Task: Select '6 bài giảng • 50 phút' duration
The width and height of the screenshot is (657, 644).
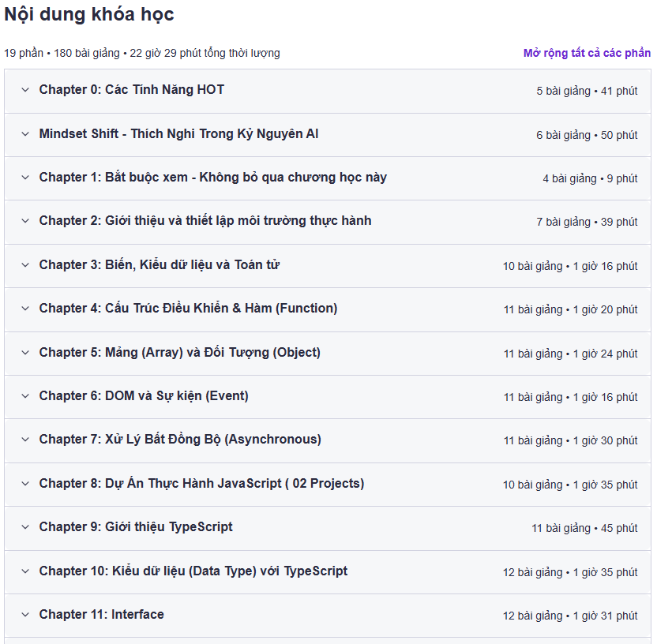Action: coord(587,135)
